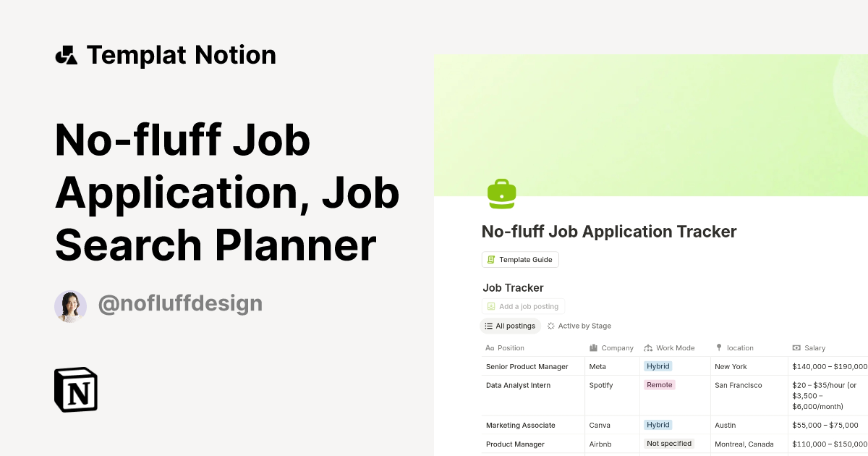Select the list view icon beside All postings
This screenshot has height=456, width=868.
tap(489, 326)
